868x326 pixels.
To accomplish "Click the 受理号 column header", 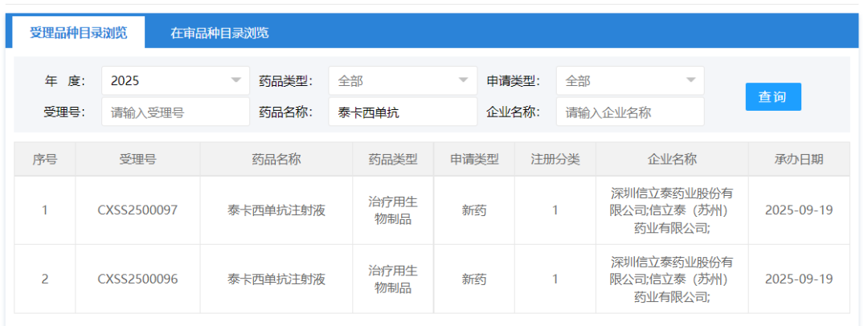I will point(137,159).
